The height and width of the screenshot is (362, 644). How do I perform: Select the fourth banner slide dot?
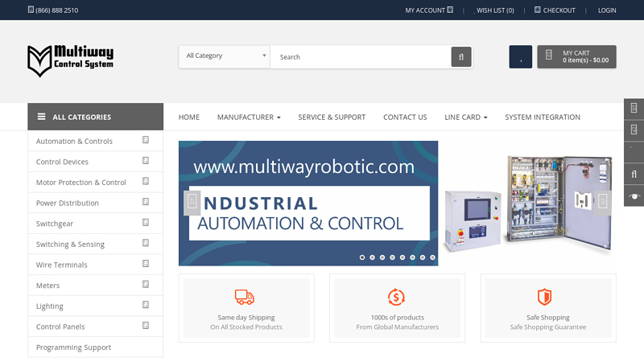point(392,257)
